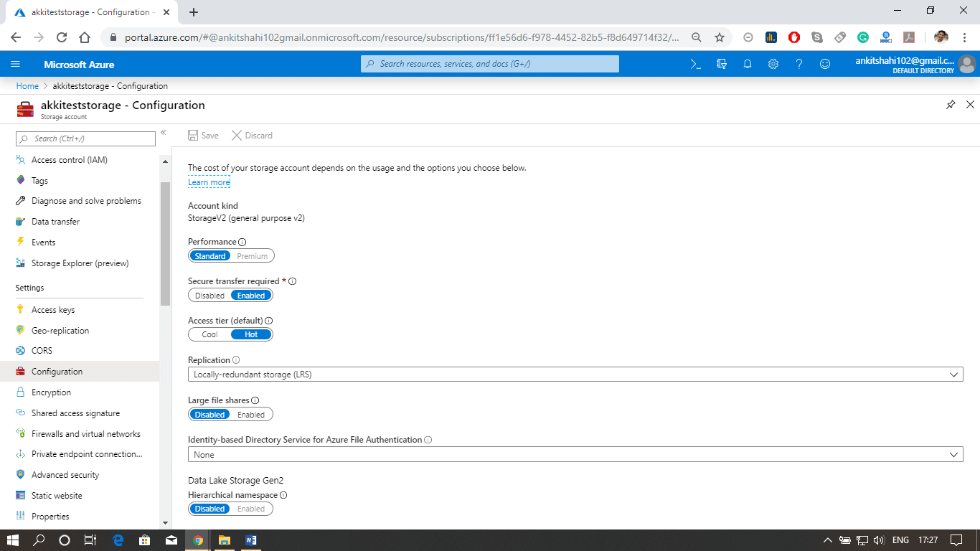This screenshot has height=551, width=980.
Task: Click the Identity-based Directory Service info icon
Action: click(x=428, y=440)
